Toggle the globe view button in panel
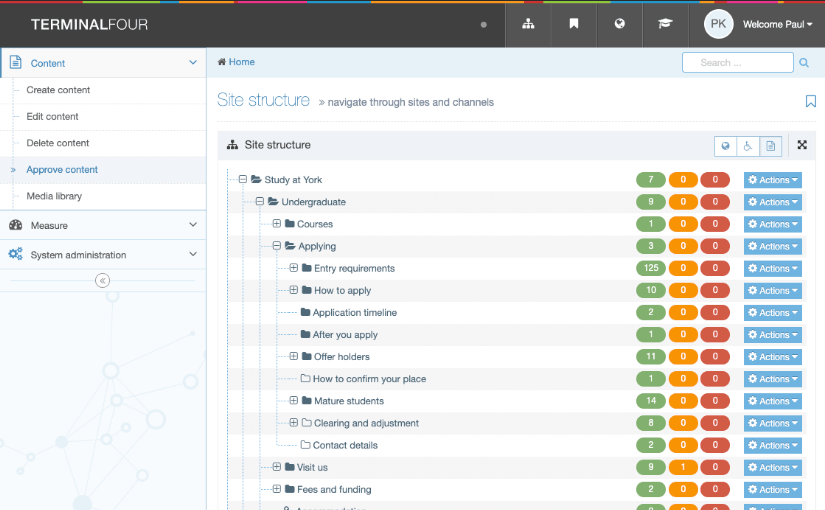Viewport: 825px width, 510px height. pyautogui.click(x=726, y=146)
